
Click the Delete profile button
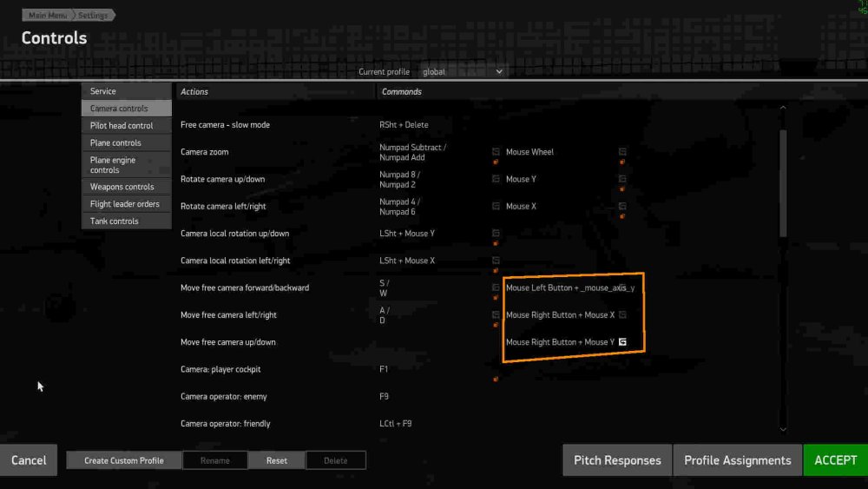(335, 460)
